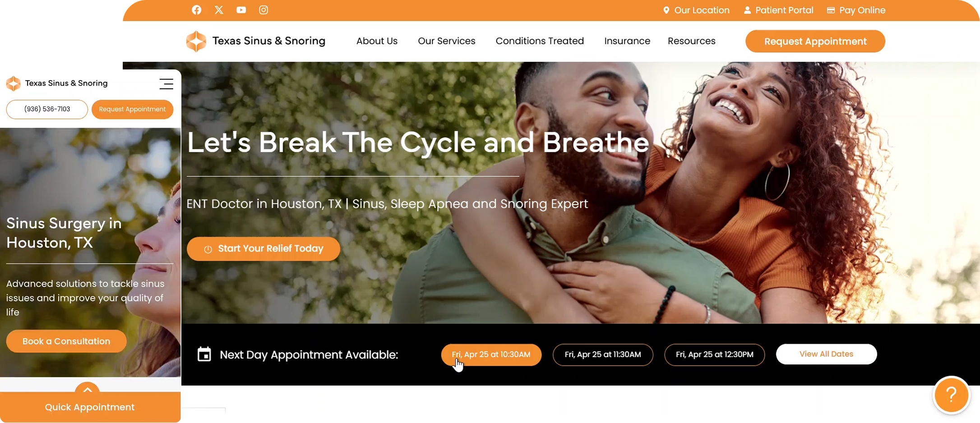Open the Patient Portal link
The height and width of the screenshot is (423, 980).
[x=778, y=10]
